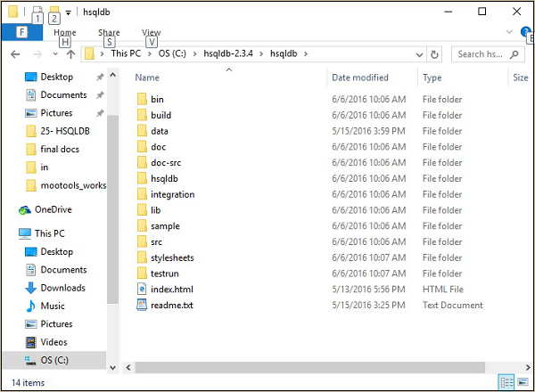
Task: Select the integration folder icon
Action: (x=142, y=194)
